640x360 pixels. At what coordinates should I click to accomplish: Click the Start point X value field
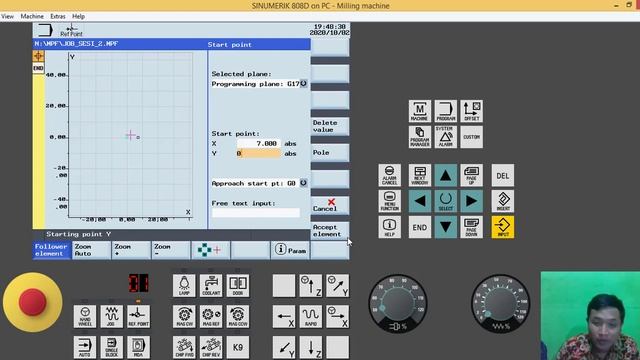click(259, 144)
